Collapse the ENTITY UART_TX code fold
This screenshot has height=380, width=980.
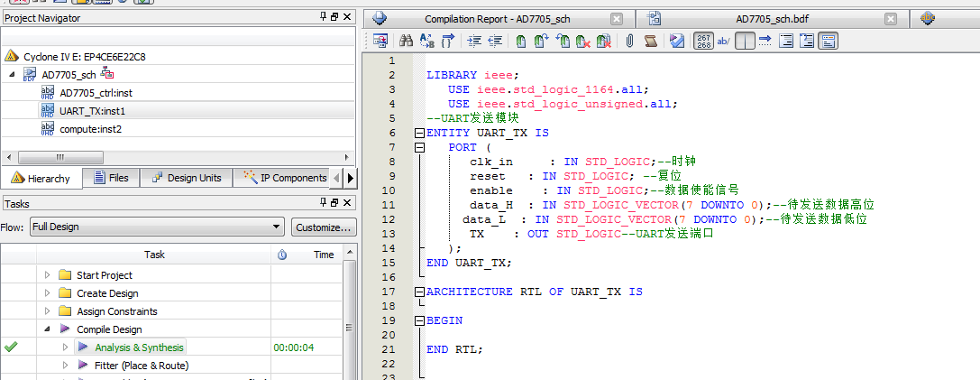coord(419,133)
